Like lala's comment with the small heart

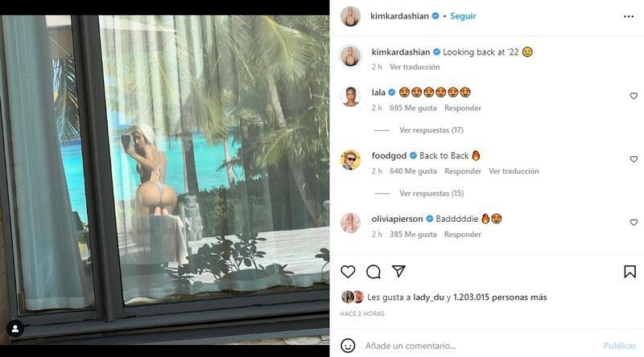coord(634,96)
